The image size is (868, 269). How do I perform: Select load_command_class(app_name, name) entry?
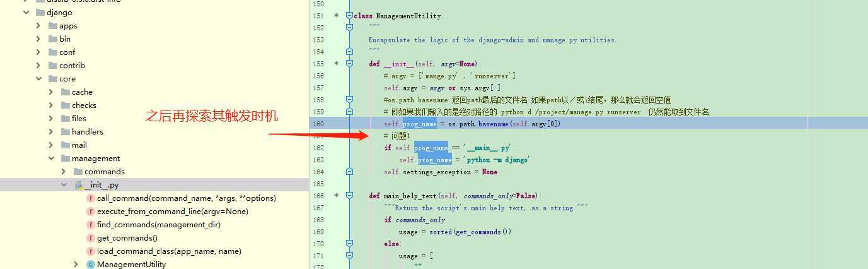click(x=169, y=251)
